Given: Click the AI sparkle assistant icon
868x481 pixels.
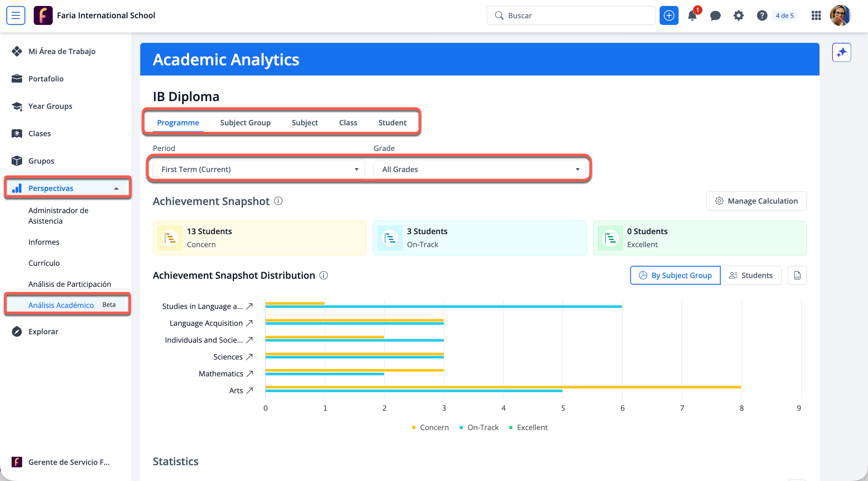Looking at the screenshot, I should tap(841, 52).
